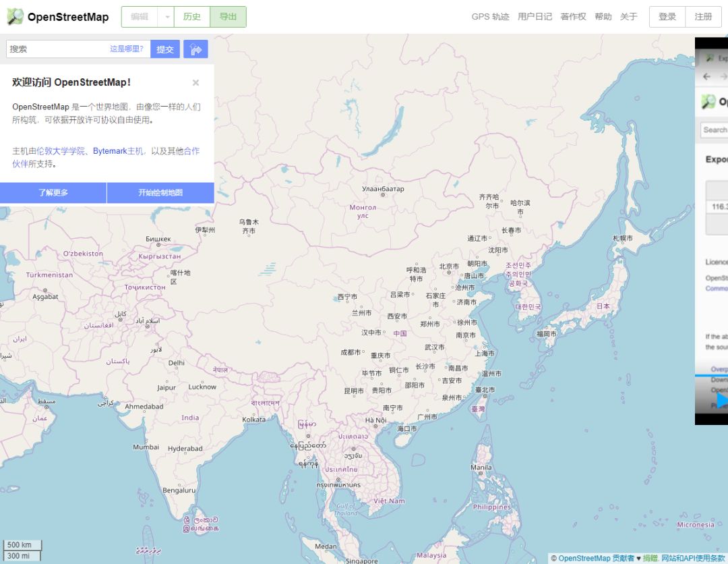
Task: Click the 西安市 map label
Action: point(397,316)
